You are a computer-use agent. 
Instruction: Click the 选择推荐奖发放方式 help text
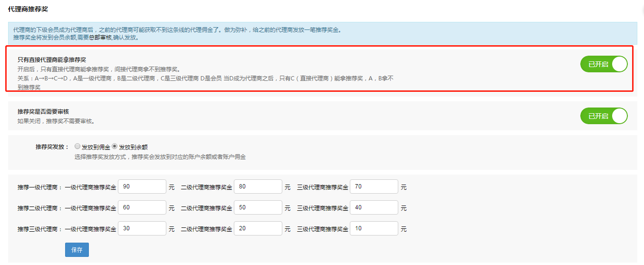pyautogui.click(x=160, y=157)
